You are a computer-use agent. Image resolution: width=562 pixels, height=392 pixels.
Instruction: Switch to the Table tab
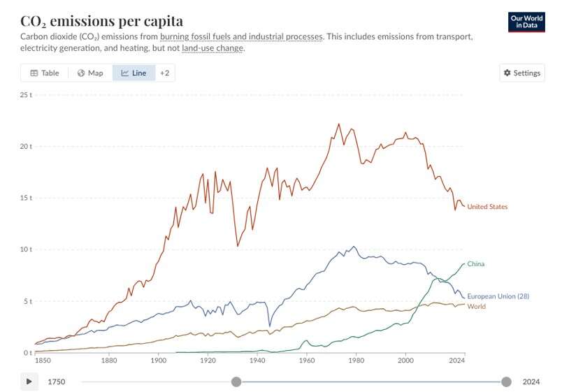pos(44,73)
